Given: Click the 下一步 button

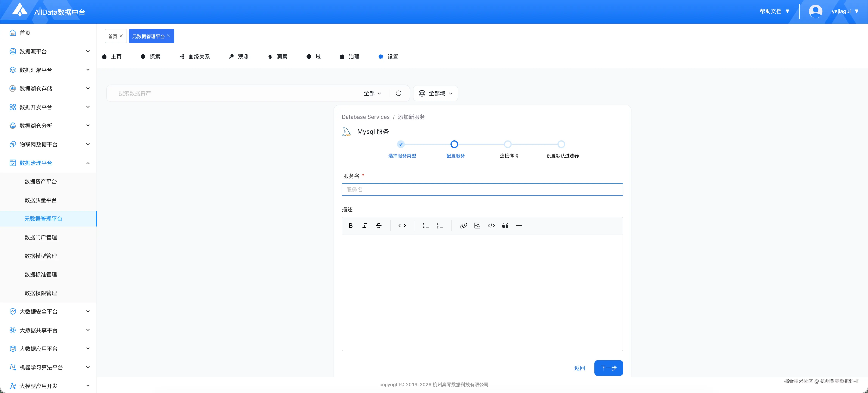Looking at the screenshot, I should (609, 368).
